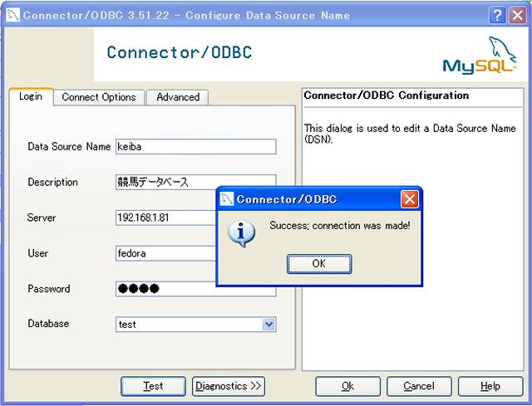Click the main window title bar text

(x=186, y=16)
